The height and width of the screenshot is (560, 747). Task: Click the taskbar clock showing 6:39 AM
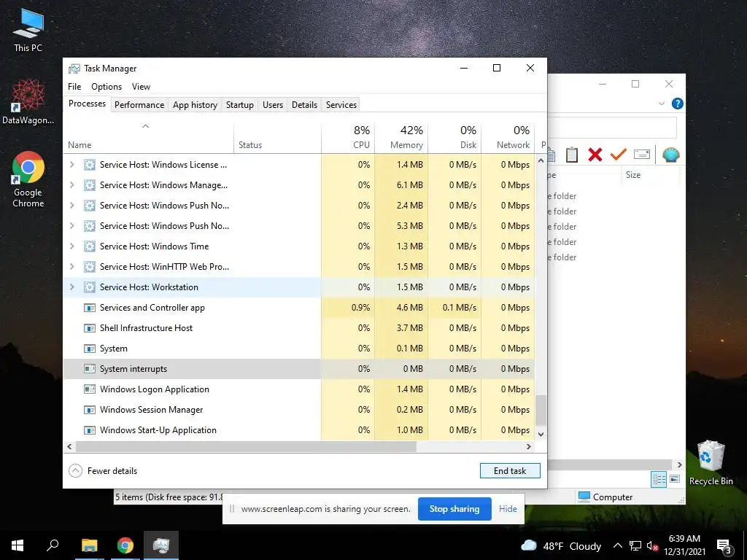684,545
